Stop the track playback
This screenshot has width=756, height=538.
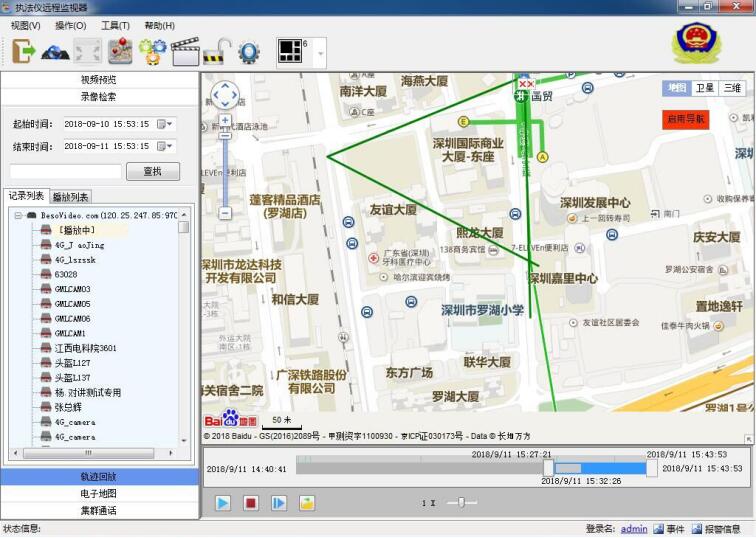[x=251, y=503]
